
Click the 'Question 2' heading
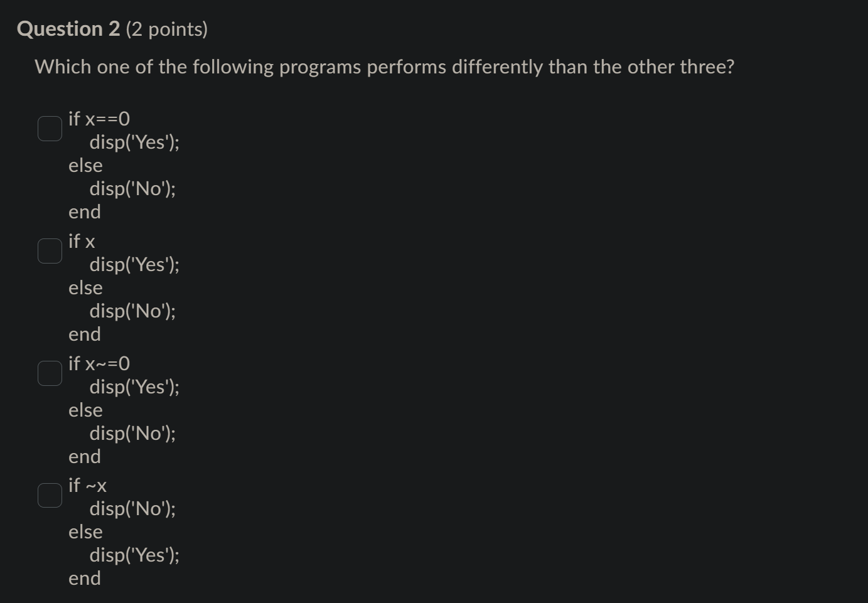(x=69, y=28)
